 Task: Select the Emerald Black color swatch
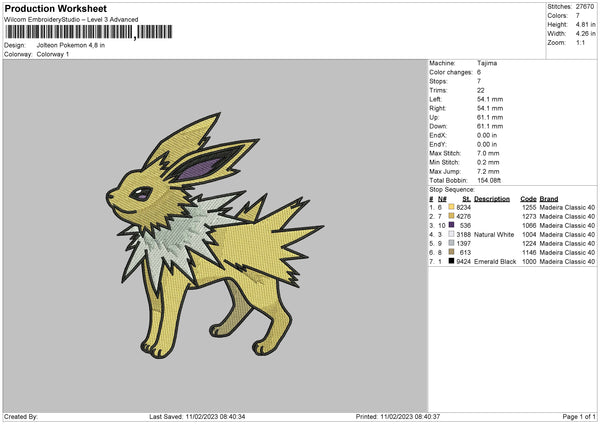click(x=451, y=261)
